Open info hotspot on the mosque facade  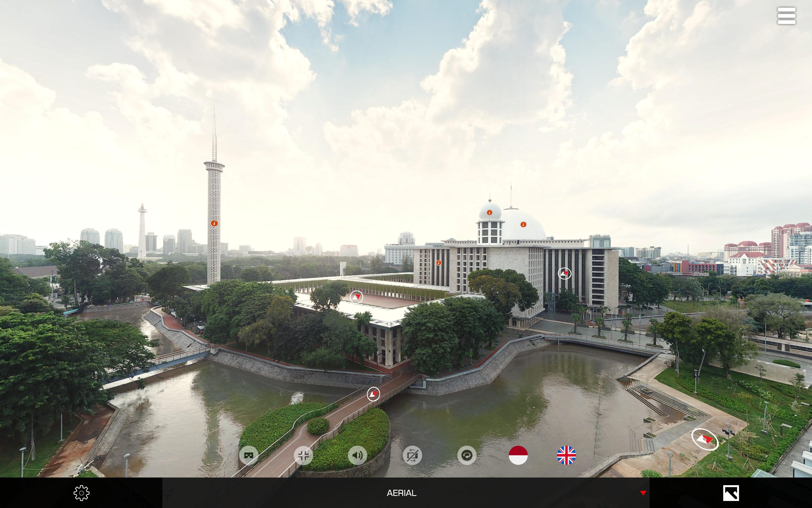coord(439,263)
